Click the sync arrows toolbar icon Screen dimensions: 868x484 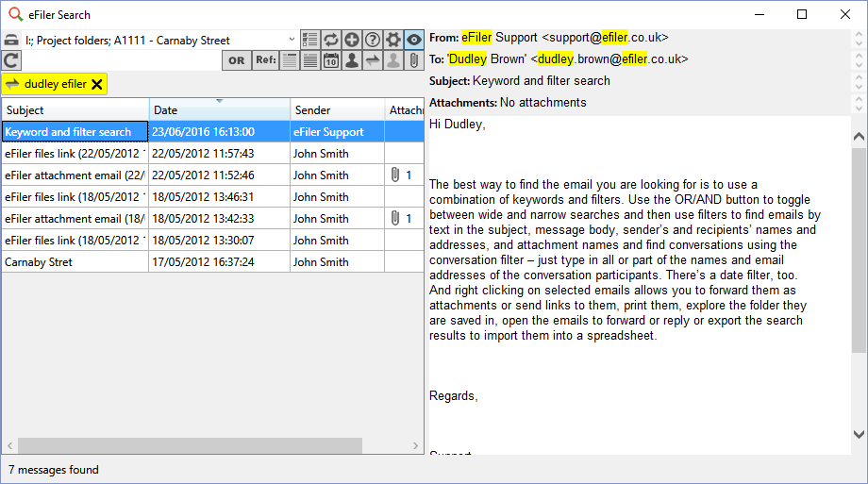pos(331,40)
